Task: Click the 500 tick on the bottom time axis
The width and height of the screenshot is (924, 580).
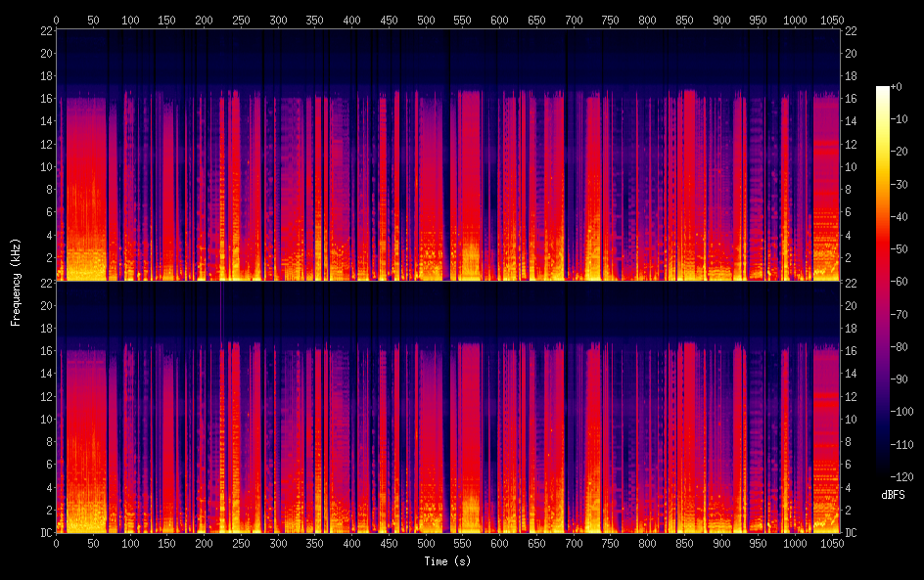Action: 425,543
